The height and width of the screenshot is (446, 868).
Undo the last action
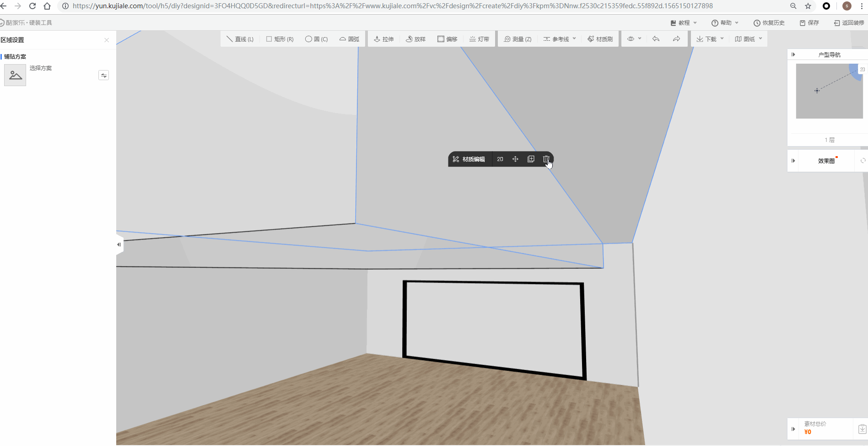point(656,39)
